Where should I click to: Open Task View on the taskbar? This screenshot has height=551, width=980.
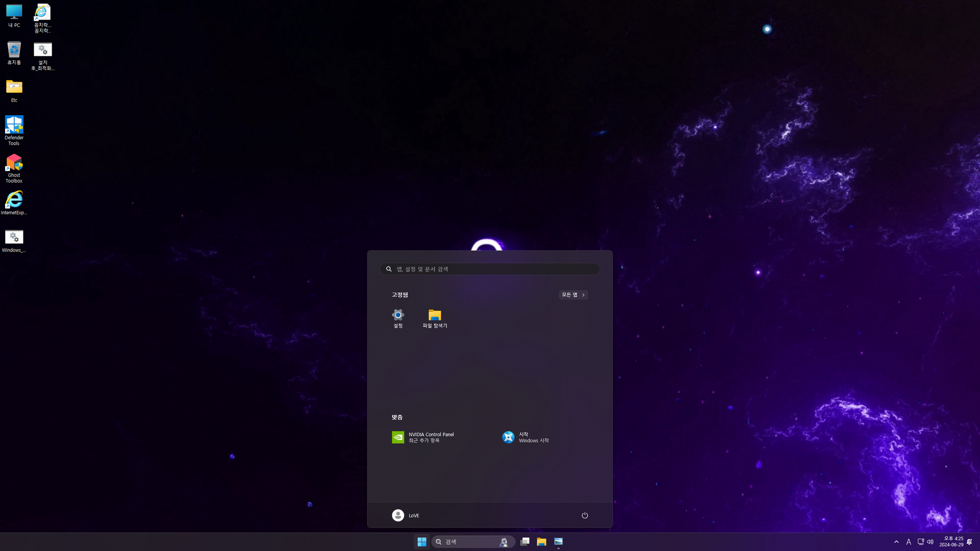coord(525,542)
